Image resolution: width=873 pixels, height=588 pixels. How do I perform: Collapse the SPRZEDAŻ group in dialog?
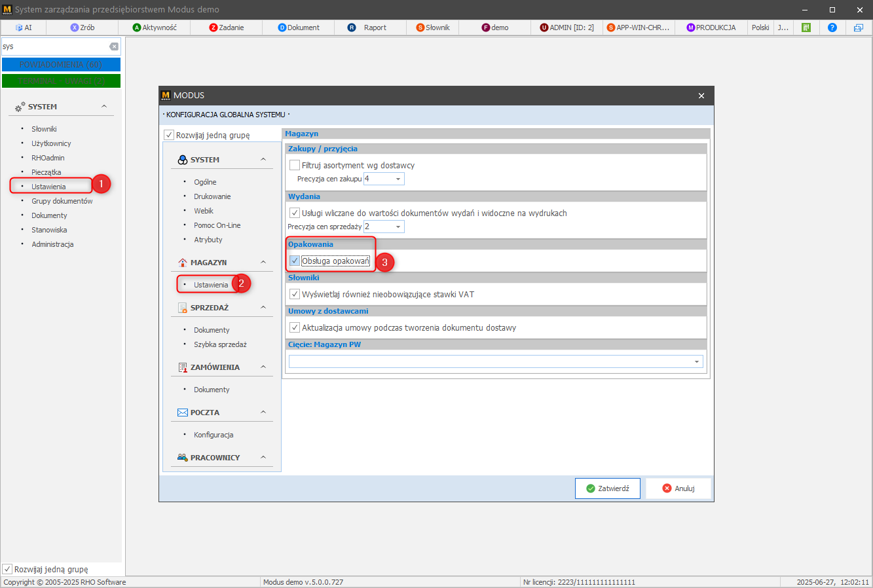[263, 307]
